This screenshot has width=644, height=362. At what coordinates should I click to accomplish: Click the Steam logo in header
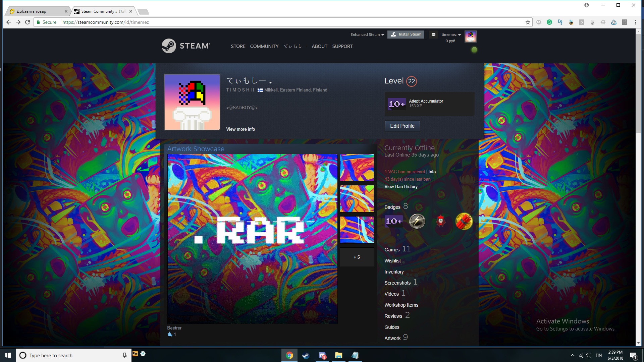coord(186,46)
